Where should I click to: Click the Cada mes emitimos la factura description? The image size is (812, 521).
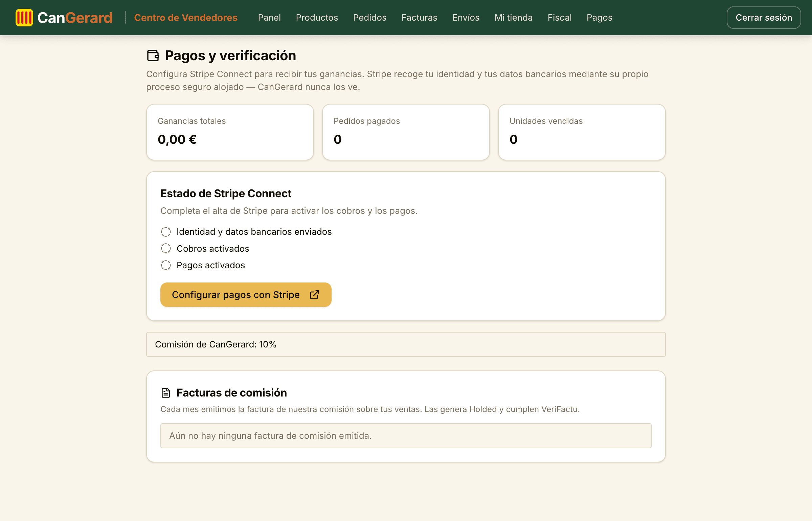pos(370,409)
